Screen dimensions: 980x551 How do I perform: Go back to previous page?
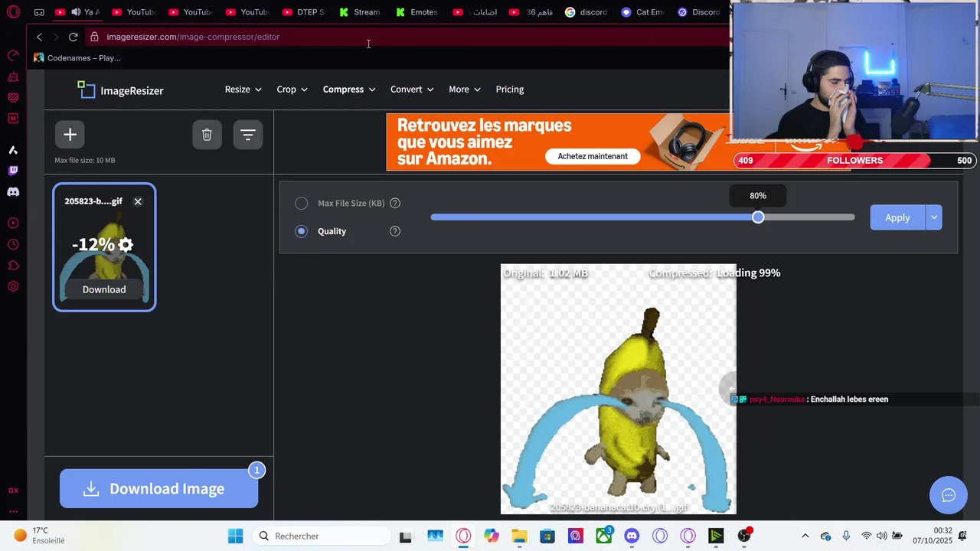[39, 37]
